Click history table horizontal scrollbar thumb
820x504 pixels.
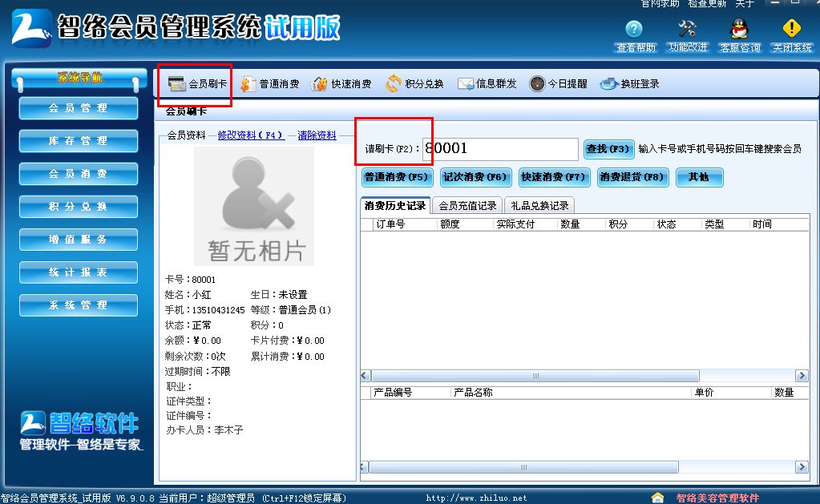pos(535,376)
